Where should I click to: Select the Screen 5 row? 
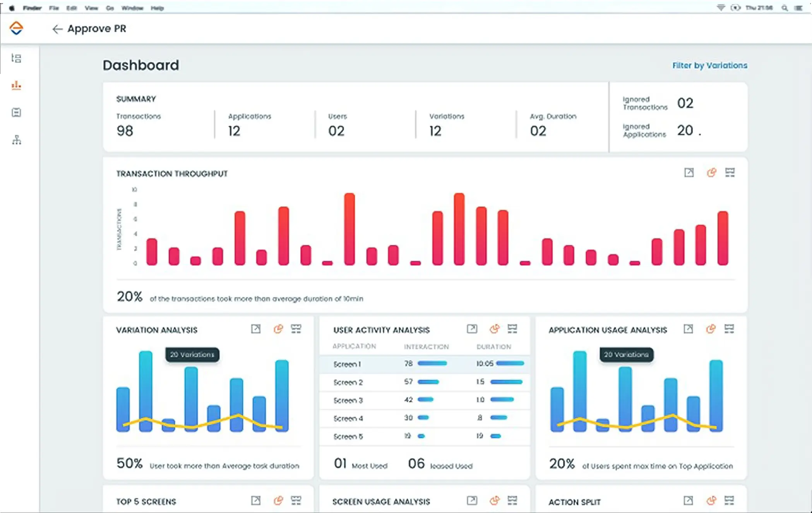(x=425, y=436)
